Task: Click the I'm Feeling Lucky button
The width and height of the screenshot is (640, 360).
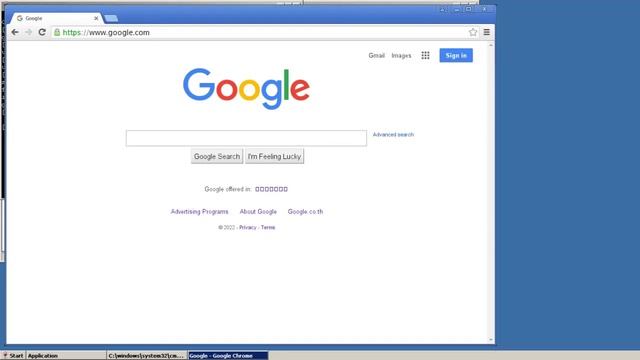Action: click(274, 156)
